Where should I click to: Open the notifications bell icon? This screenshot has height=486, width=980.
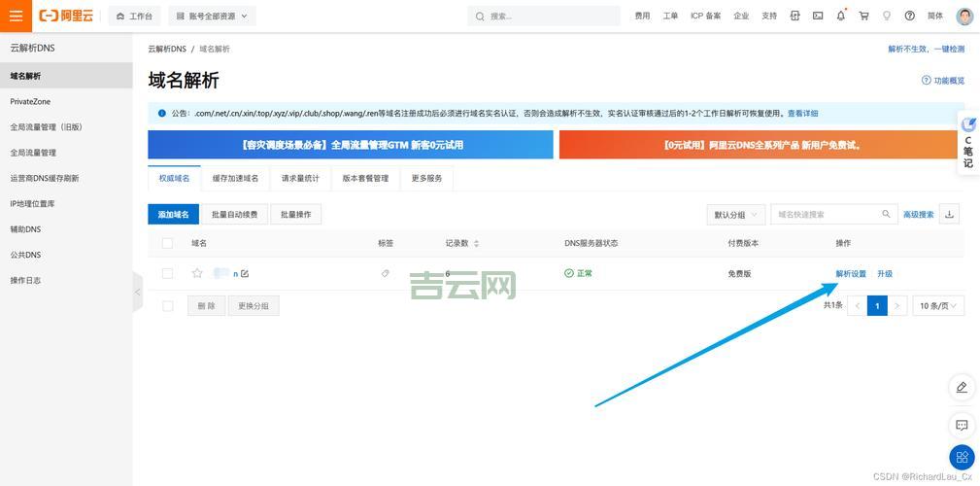(841, 17)
